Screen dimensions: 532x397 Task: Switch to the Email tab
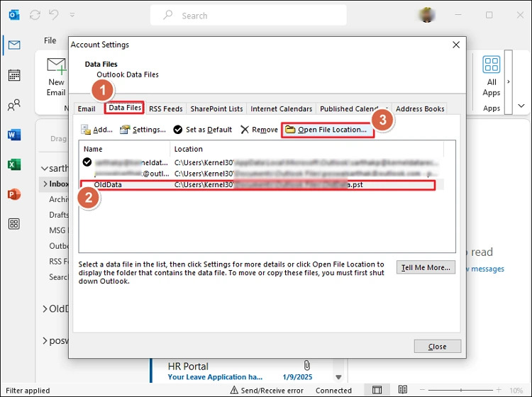point(86,109)
